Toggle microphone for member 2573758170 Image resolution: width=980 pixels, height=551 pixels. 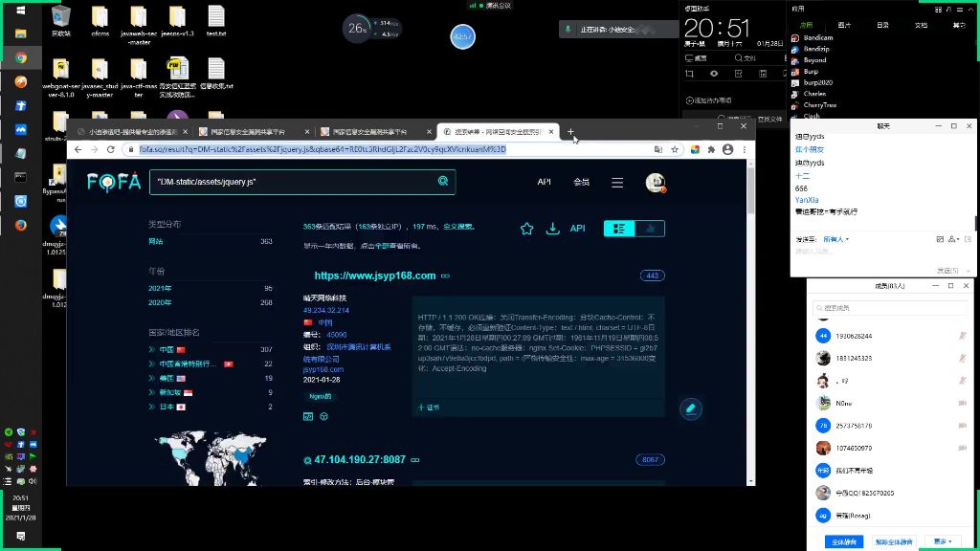[963, 426]
